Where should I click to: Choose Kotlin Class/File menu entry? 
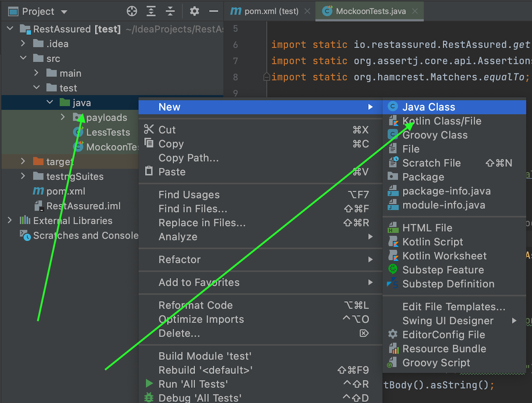click(441, 121)
